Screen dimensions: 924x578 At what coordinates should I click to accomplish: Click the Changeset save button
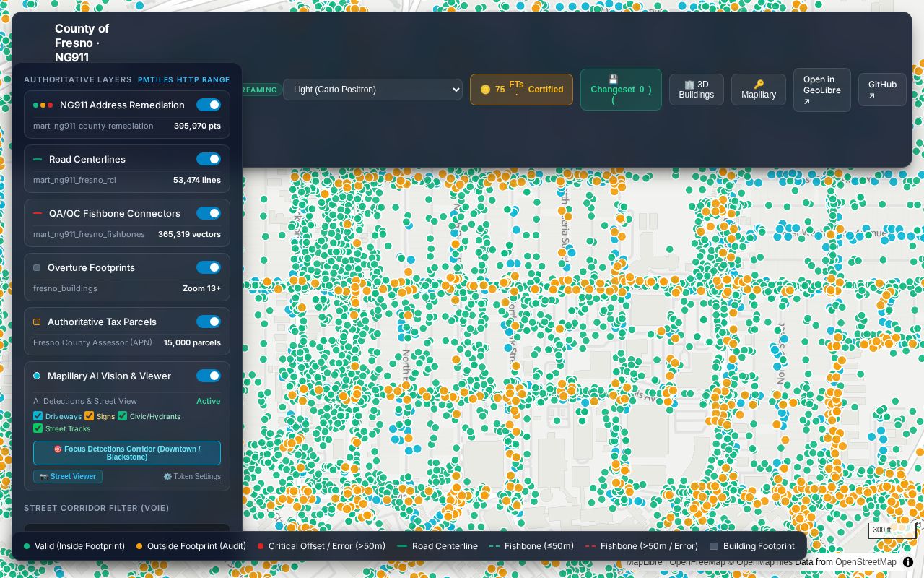[621, 90]
